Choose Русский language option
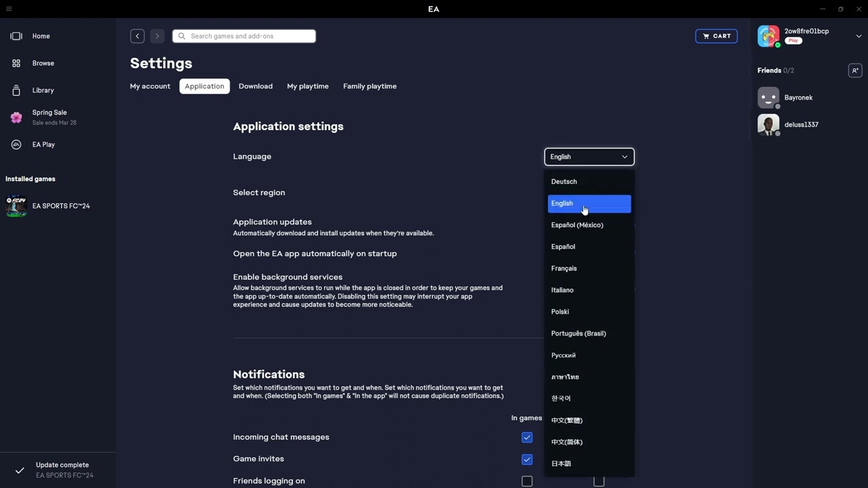 (x=589, y=355)
